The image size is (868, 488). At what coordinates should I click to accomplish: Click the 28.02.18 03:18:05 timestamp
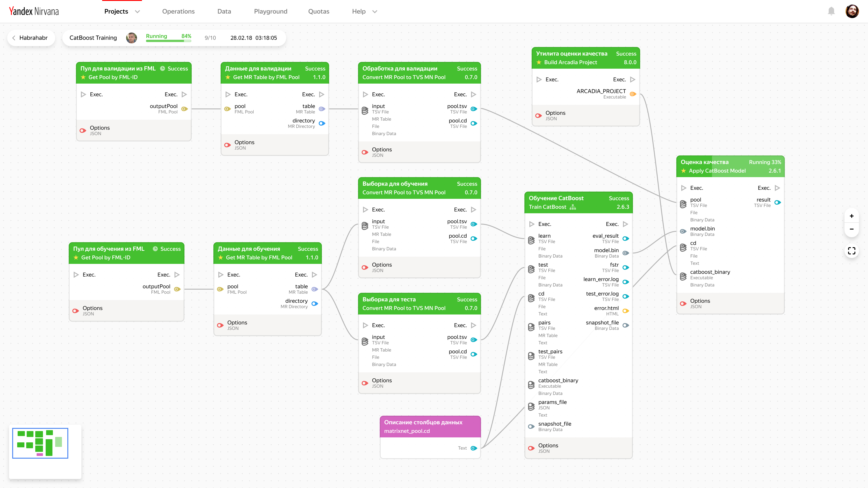tap(254, 38)
